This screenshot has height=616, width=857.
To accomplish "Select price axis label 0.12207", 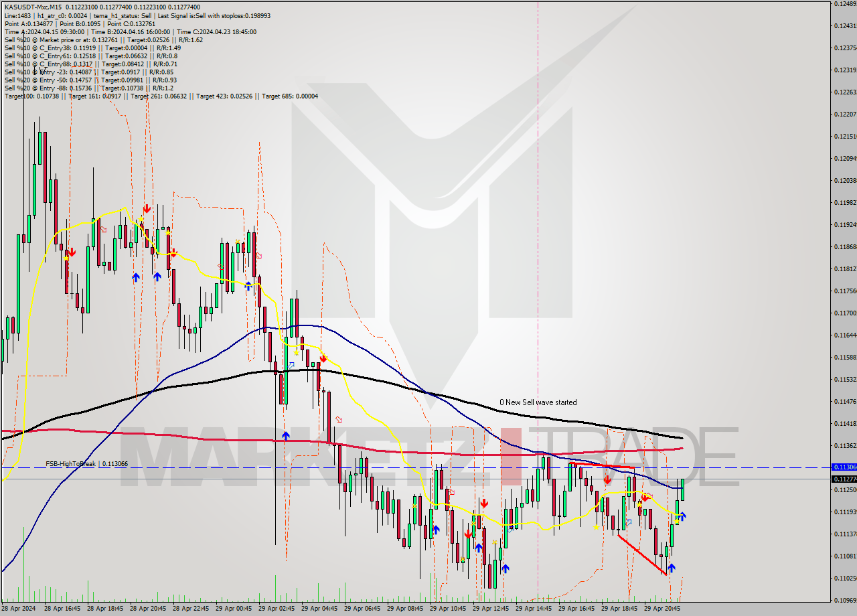I will tap(844, 114).
